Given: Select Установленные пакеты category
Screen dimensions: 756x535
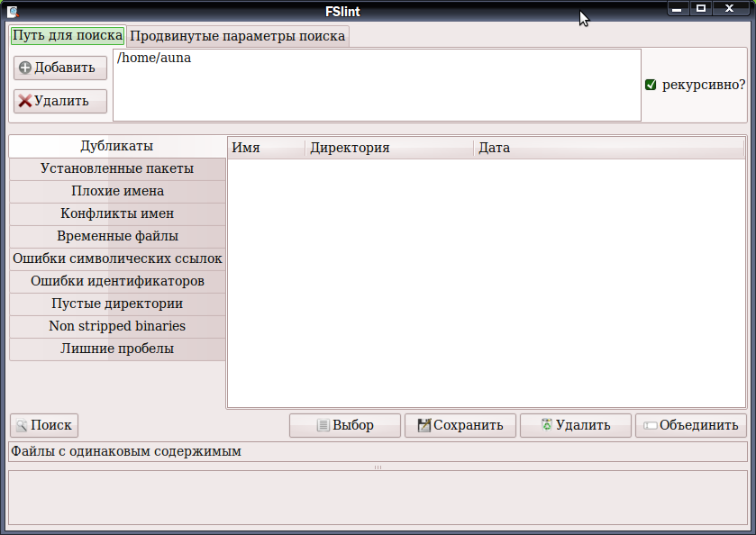Looking at the screenshot, I should pos(117,168).
